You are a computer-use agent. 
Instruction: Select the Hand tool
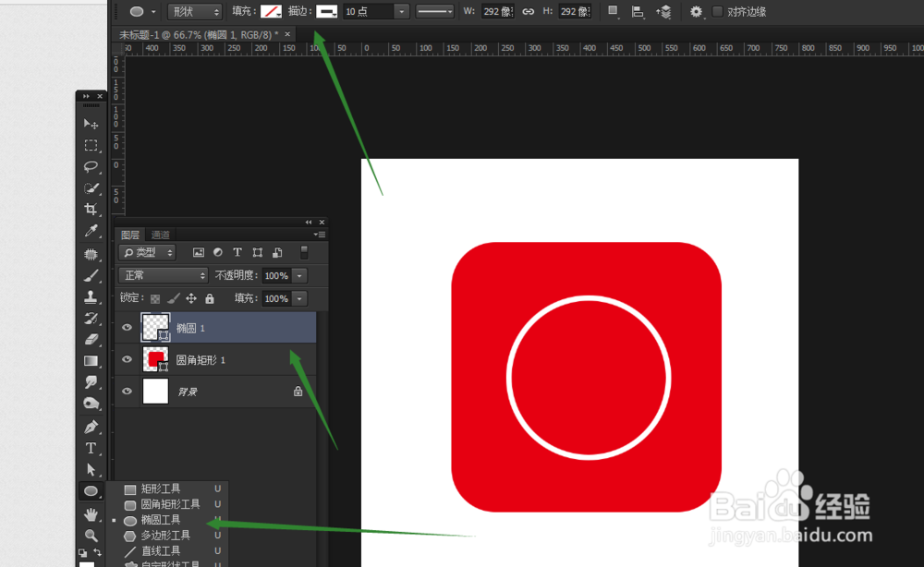point(91,514)
